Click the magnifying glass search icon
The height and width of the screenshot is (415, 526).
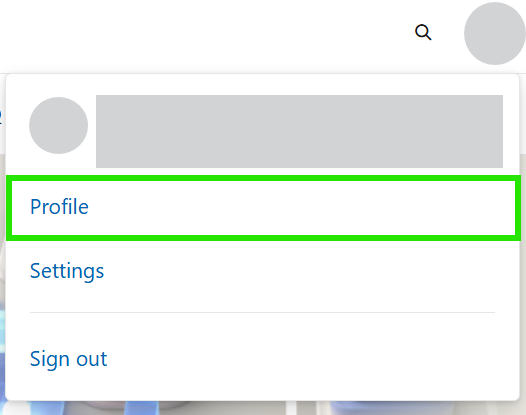(x=423, y=32)
